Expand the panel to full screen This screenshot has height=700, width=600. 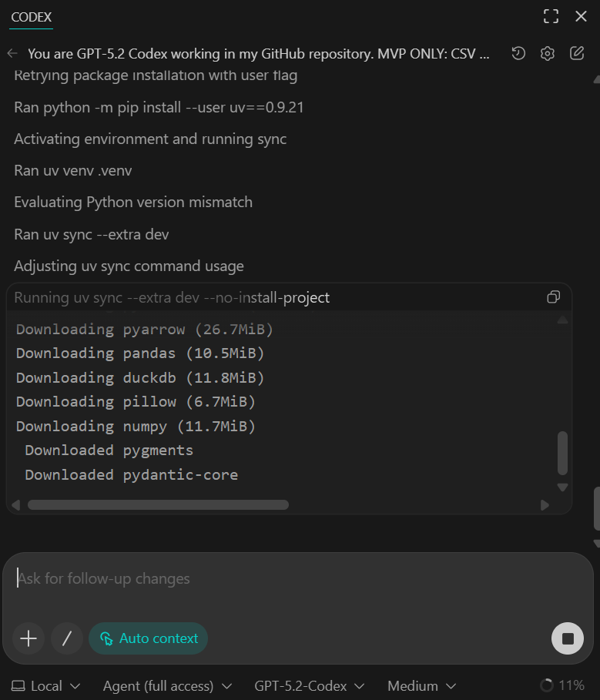pyautogui.click(x=550, y=15)
